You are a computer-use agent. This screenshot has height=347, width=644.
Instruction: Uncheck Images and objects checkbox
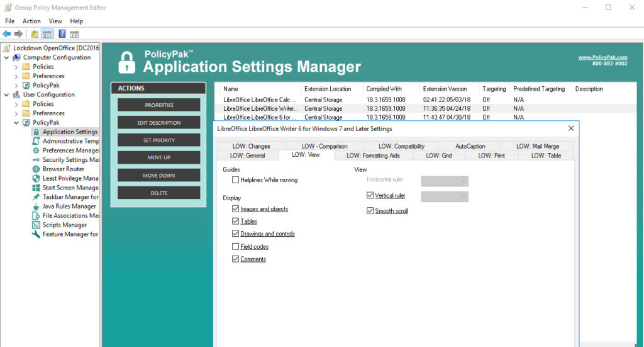coord(235,209)
